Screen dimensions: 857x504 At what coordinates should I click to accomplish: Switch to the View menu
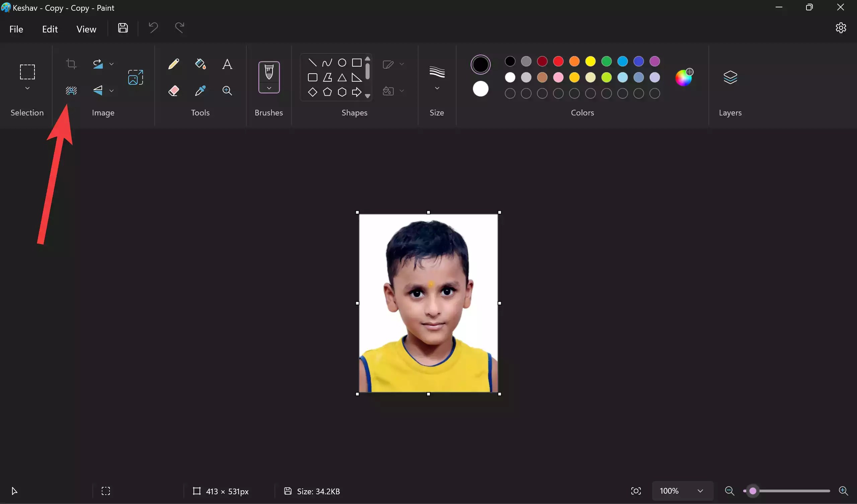tap(86, 29)
